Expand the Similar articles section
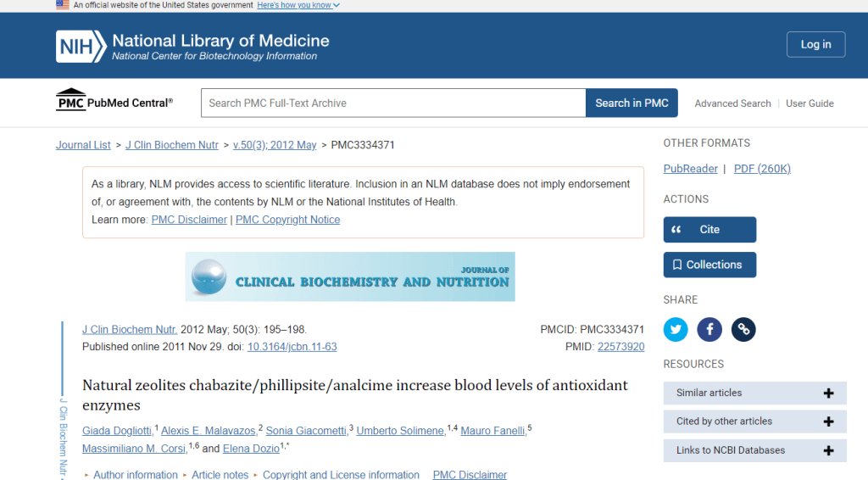This screenshot has width=868, height=480. pos(754,393)
